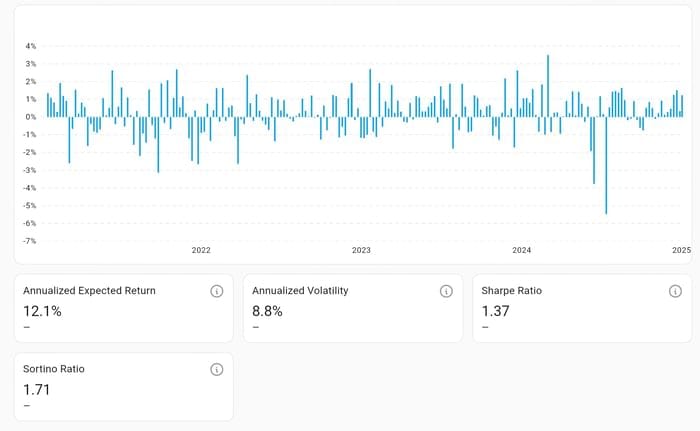Click the 0% y-axis label
This screenshot has width=700, height=431.
click(x=31, y=117)
